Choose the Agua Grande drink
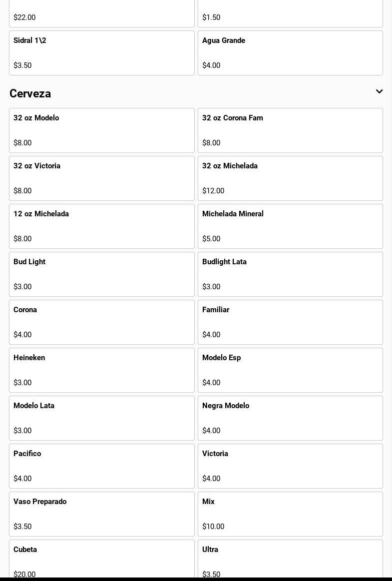The height and width of the screenshot is (581, 392). tap(290, 53)
